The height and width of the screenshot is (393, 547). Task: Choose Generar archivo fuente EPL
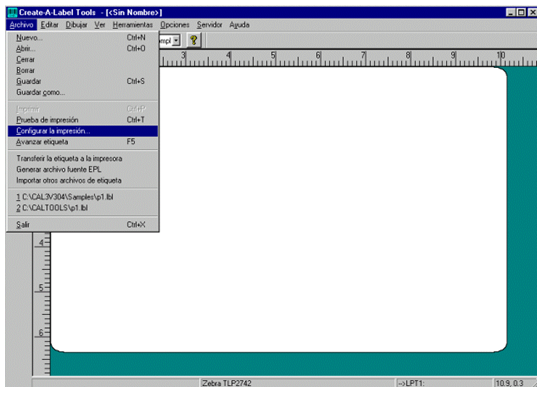pyautogui.click(x=83, y=169)
